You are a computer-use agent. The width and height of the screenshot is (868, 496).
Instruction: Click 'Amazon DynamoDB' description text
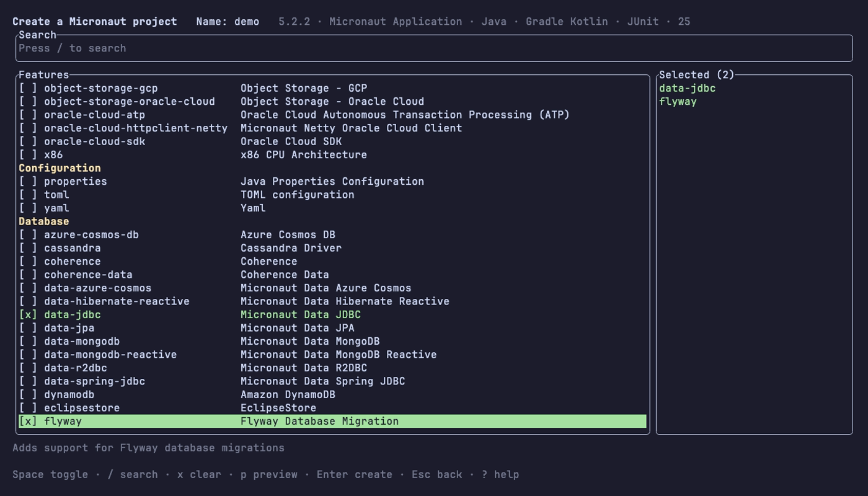(x=288, y=395)
